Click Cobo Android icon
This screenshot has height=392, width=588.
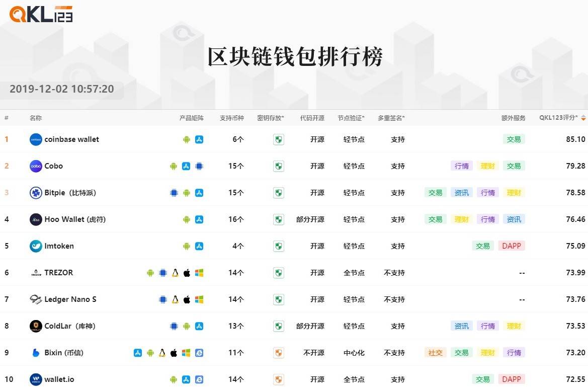[x=173, y=166]
